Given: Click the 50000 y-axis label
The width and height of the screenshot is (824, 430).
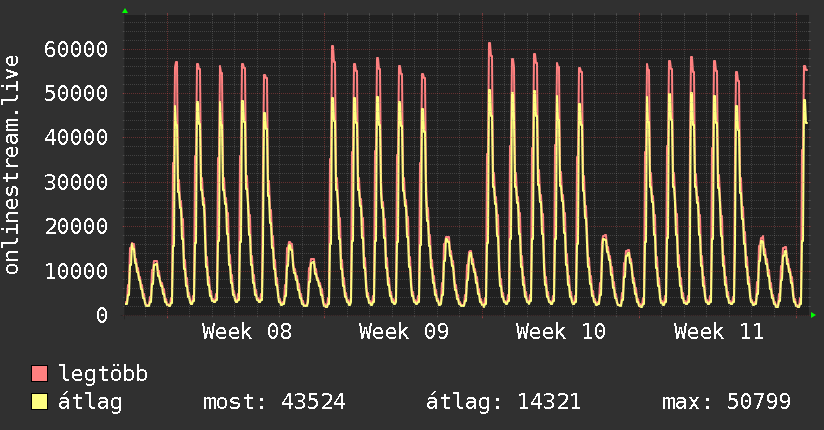Looking at the screenshot, I should [x=76, y=94].
